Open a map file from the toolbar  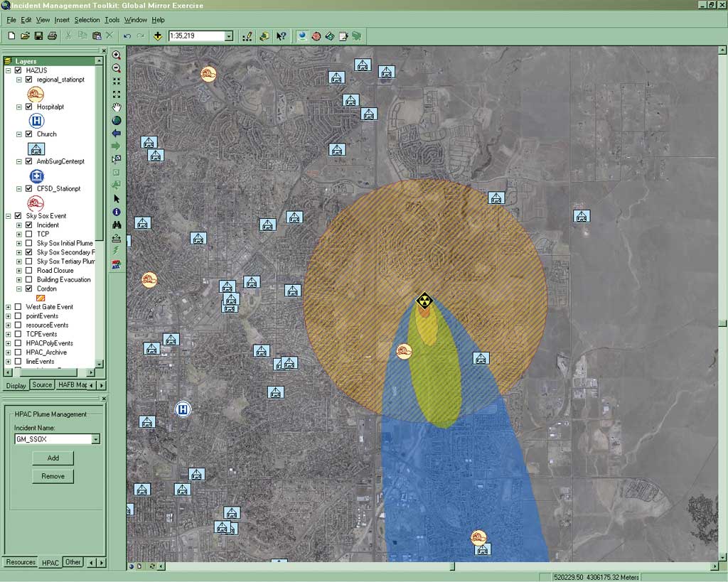click(x=25, y=36)
